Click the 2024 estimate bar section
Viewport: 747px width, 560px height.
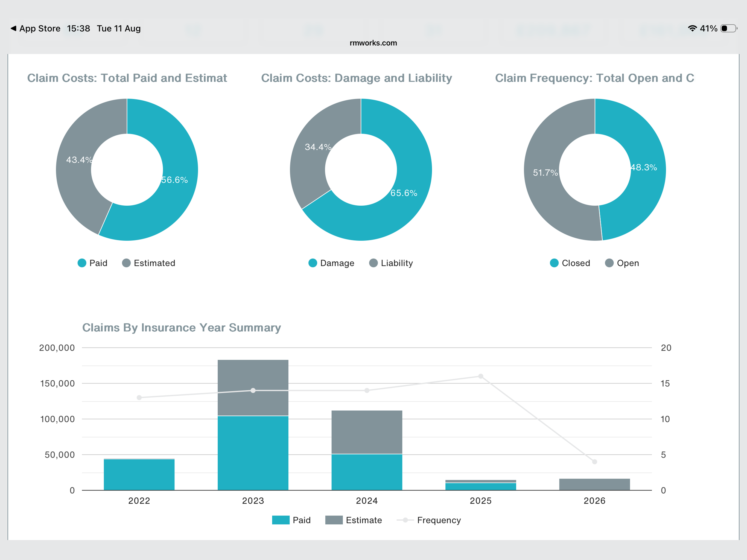[x=367, y=432]
